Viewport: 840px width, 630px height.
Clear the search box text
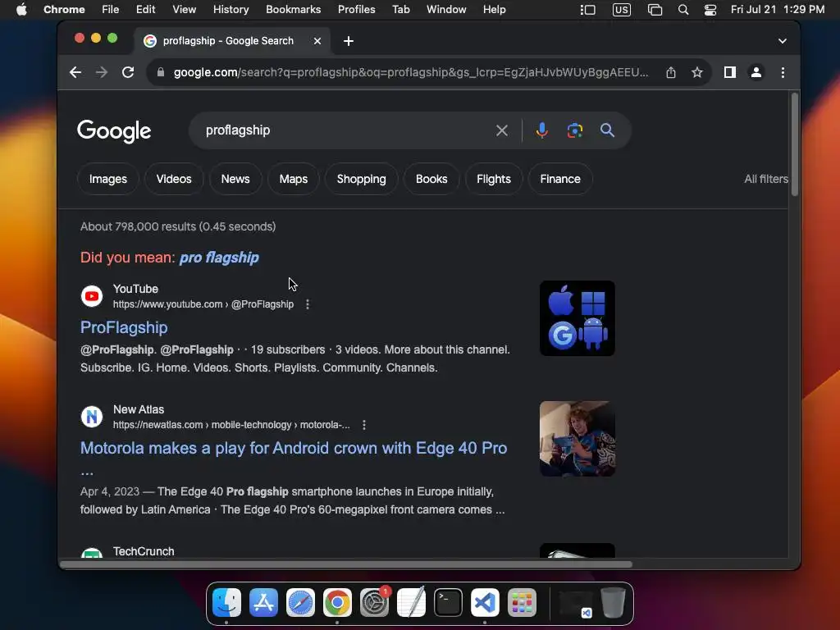[x=501, y=130]
